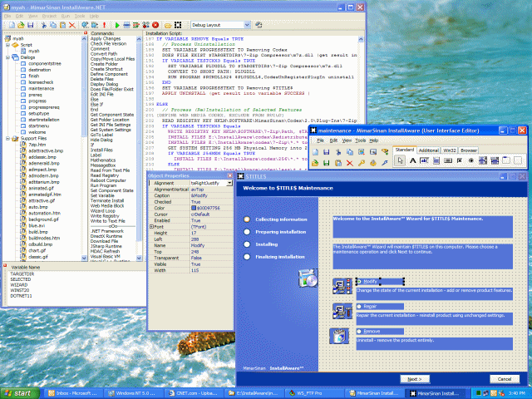Open the Alignment property dropdown arrow
This screenshot has height=399, width=532.
[229, 183]
